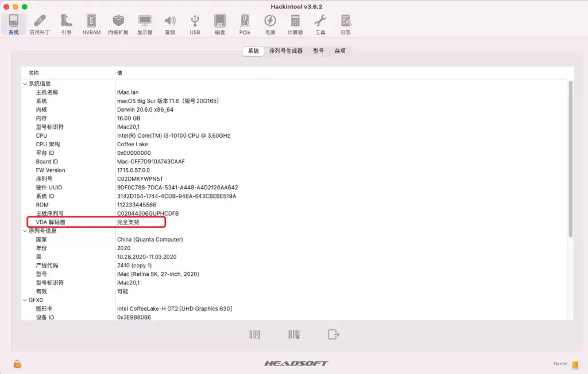The width and height of the screenshot is (588, 374).
Task: Open the 电源 power section
Action: tap(270, 25)
